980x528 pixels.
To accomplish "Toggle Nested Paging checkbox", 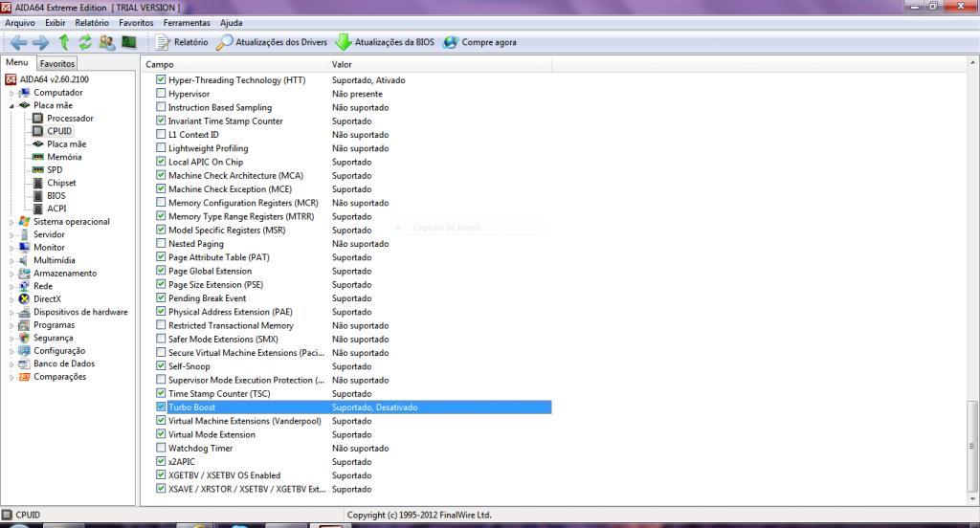I will [161, 243].
